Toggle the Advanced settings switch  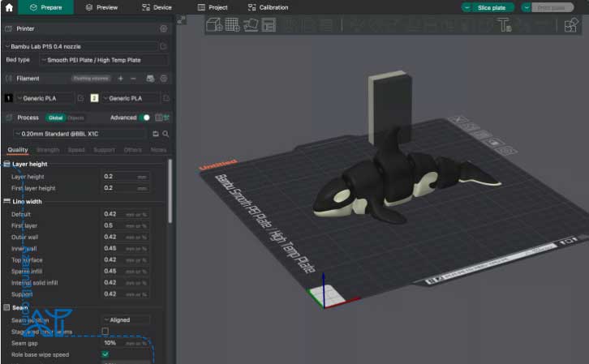pos(146,118)
